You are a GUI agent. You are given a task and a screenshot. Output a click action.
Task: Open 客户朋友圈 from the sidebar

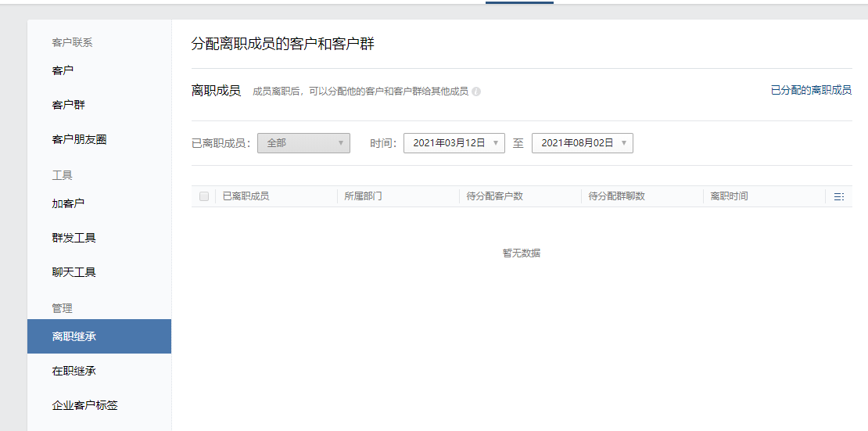tap(79, 139)
